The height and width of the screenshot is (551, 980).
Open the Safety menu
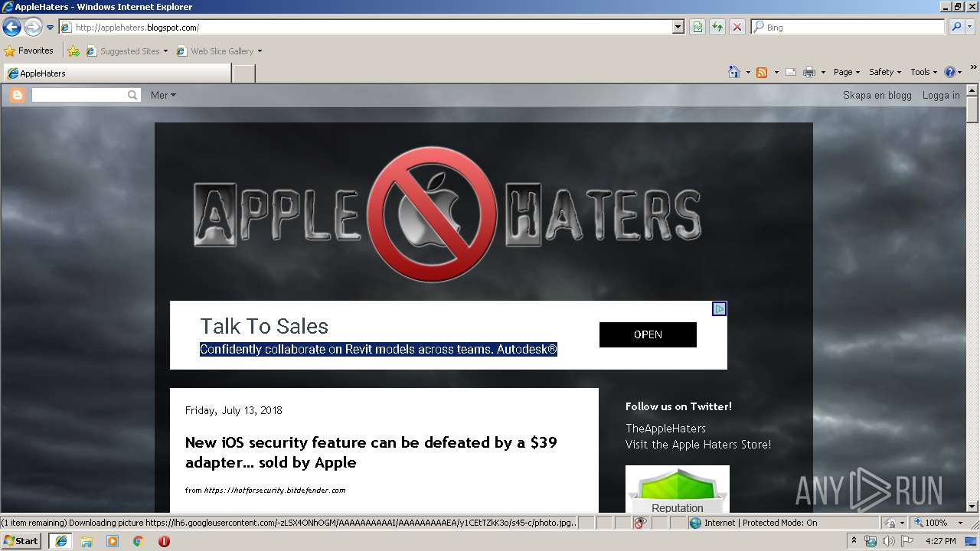pos(885,72)
